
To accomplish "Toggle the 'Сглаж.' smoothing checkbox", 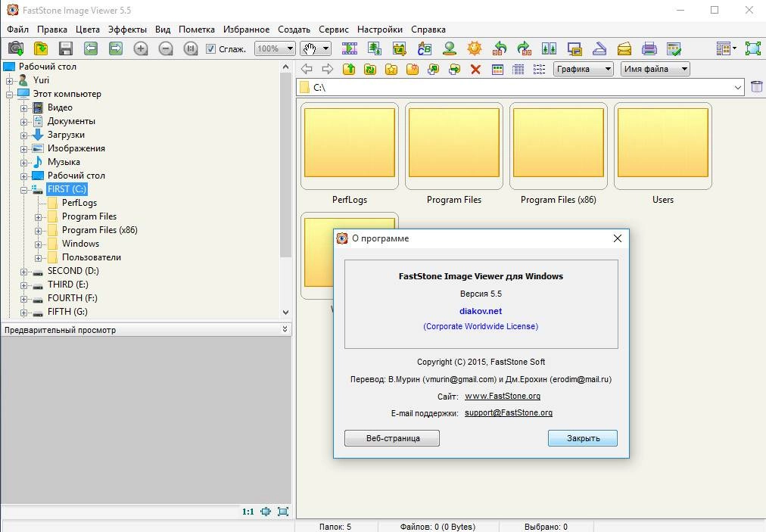I will [x=210, y=48].
